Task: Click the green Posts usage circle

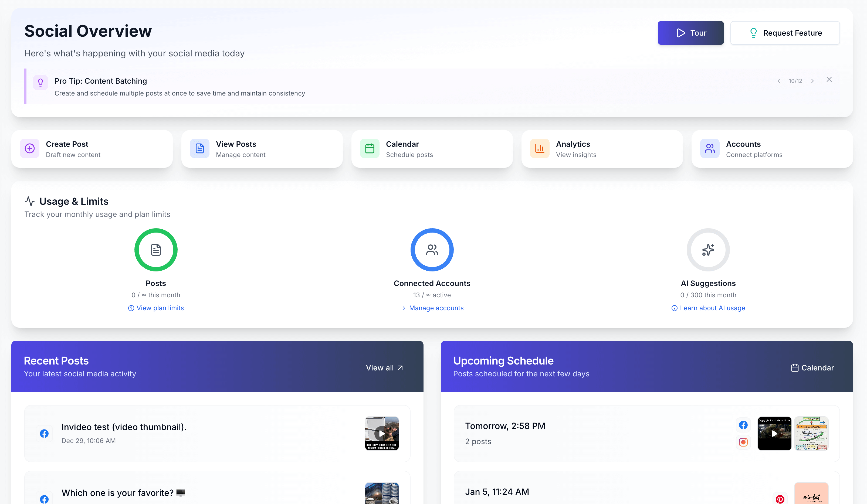Action: click(155, 250)
